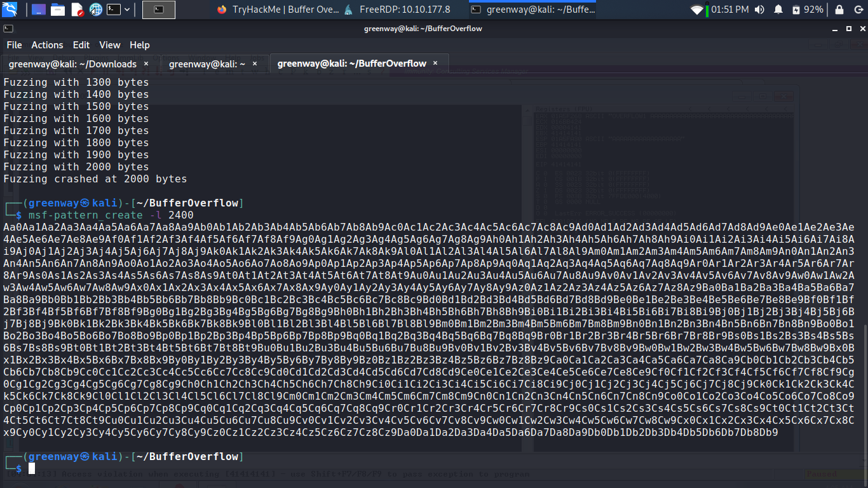Launch the text editor from the panel

point(77,9)
